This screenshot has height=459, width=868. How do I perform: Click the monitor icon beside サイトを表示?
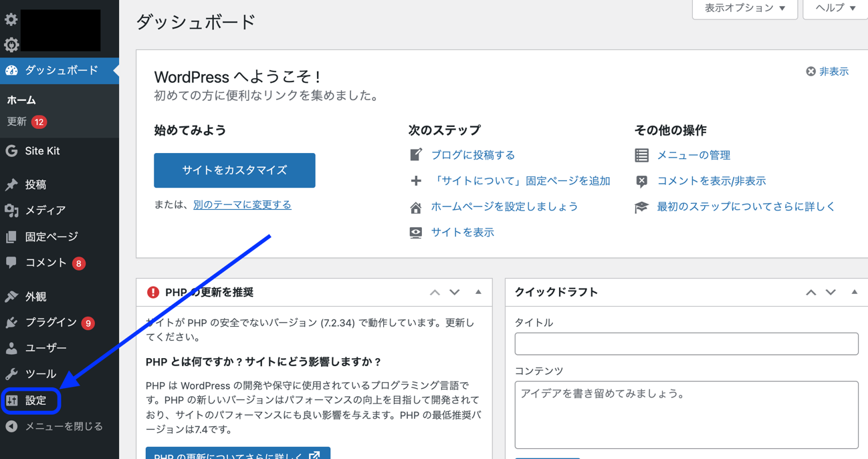416,233
